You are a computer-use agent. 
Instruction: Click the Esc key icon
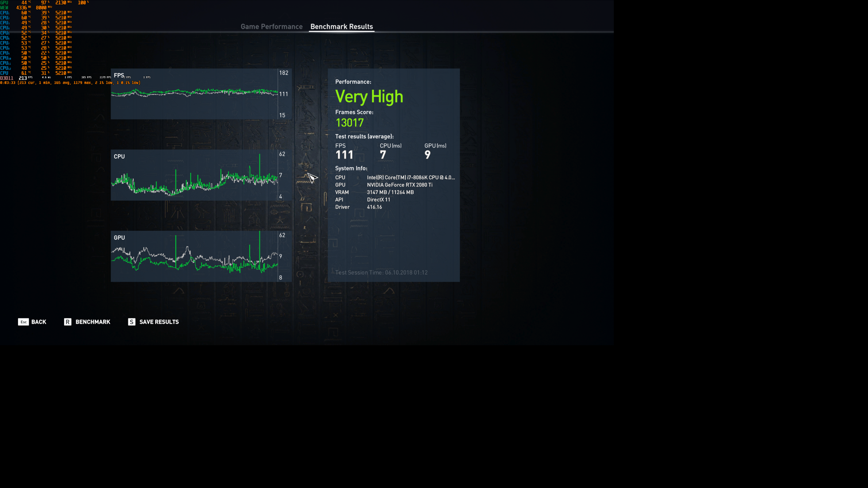point(23,322)
